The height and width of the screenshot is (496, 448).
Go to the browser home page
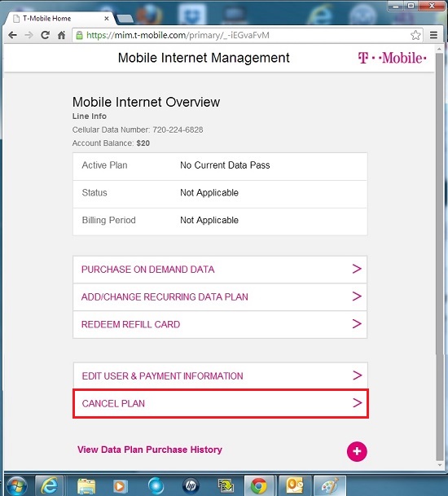(x=61, y=35)
